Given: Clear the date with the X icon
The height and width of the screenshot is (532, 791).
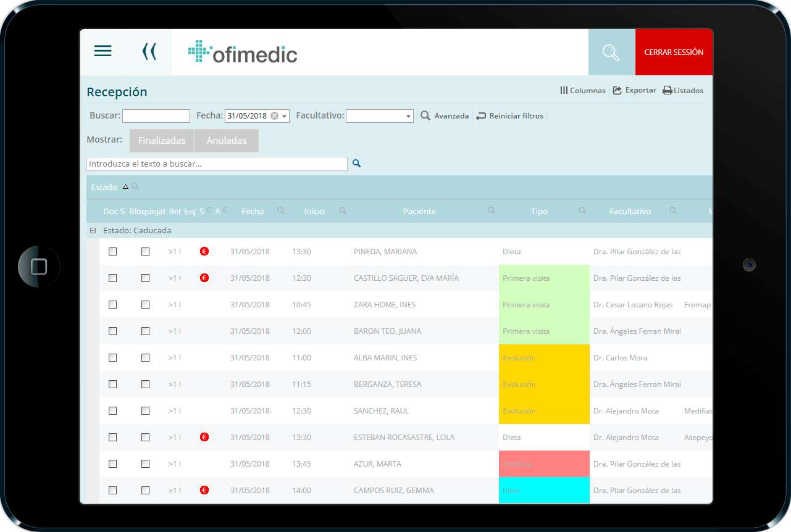Looking at the screenshot, I should click(274, 116).
